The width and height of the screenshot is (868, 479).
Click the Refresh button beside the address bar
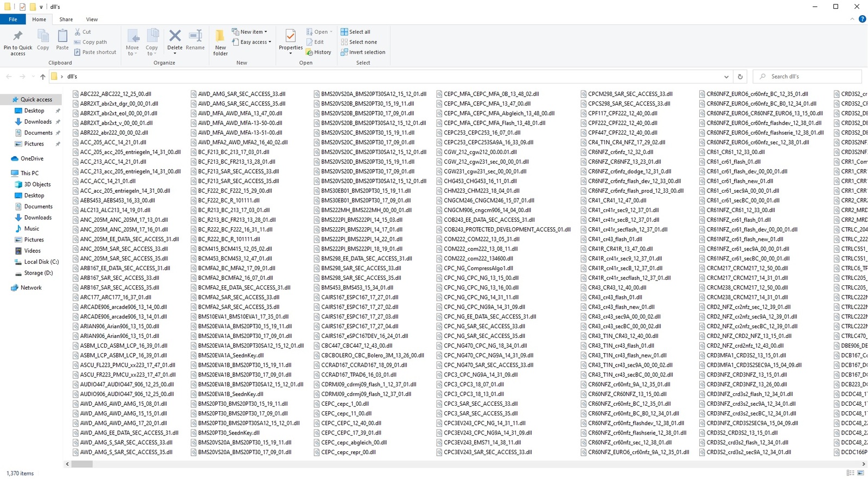tap(740, 76)
